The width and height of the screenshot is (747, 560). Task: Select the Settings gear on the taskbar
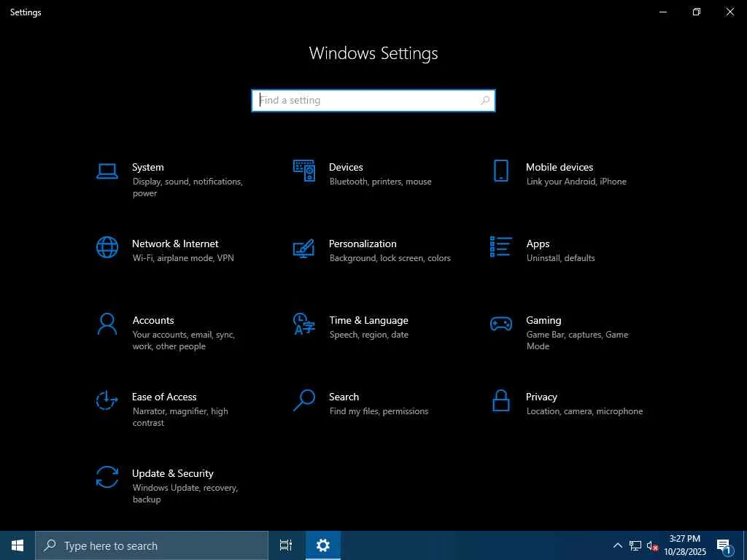click(x=323, y=545)
